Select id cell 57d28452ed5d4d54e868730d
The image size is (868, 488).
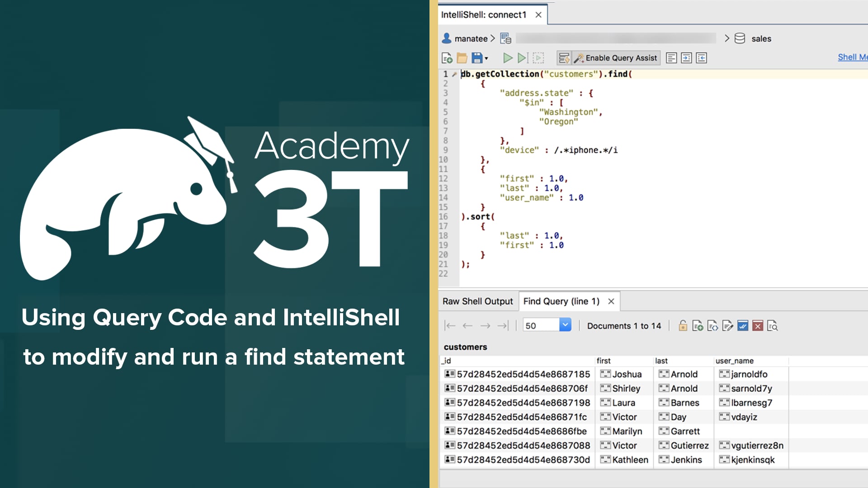(517, 460)
